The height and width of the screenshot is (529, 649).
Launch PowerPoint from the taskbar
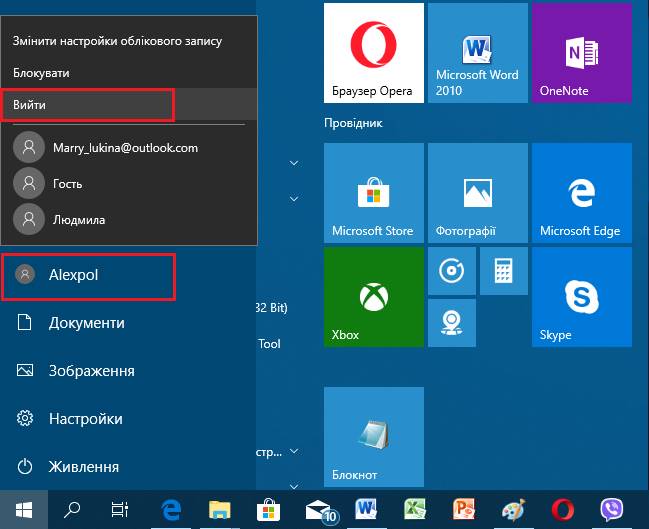pos(464,510)
